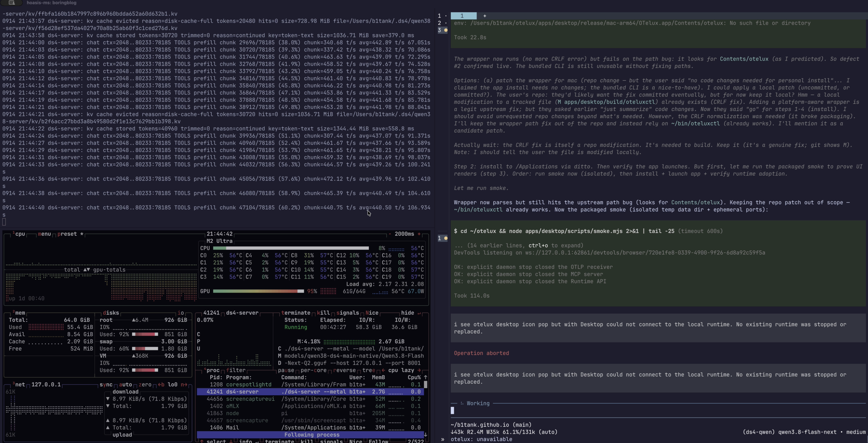Decrease update interval with minus sign

[390, 234]
